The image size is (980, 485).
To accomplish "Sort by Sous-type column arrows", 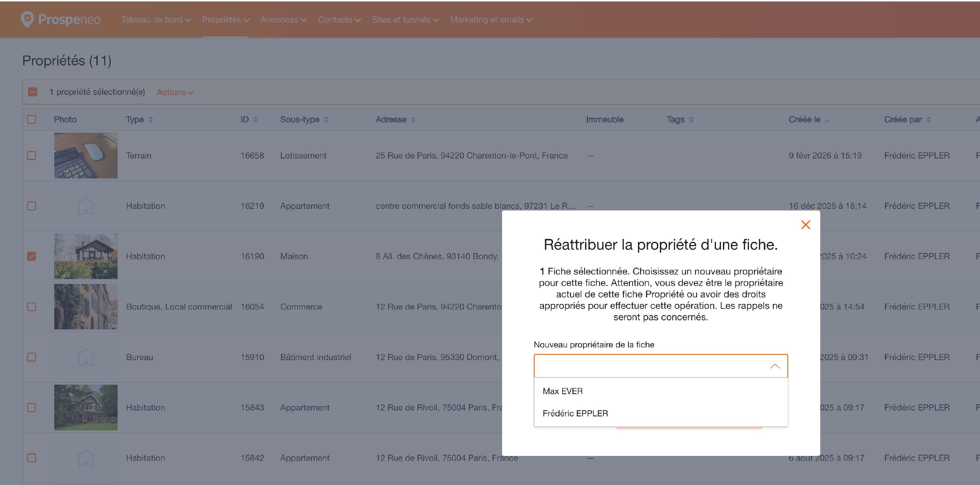I will [326, 120].
